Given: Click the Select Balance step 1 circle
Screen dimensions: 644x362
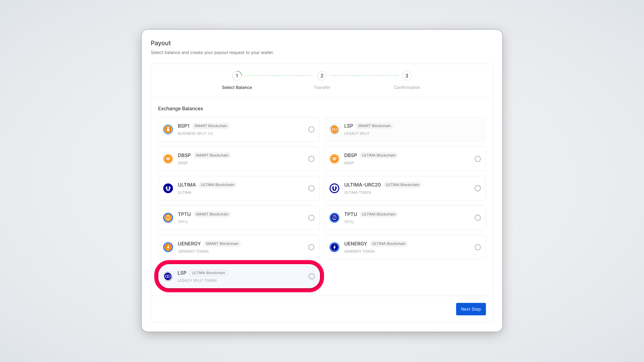Looking at the screenshot, I should coord(237,76).
